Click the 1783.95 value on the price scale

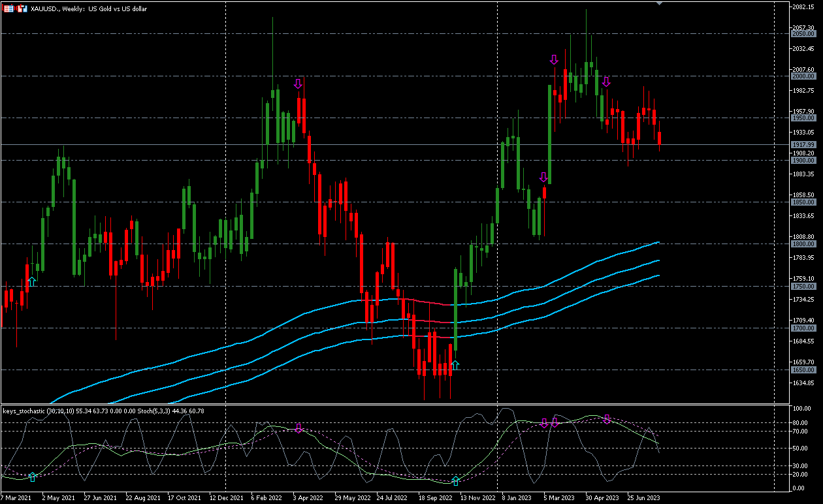pyautogui.click(x=803, y=257)
